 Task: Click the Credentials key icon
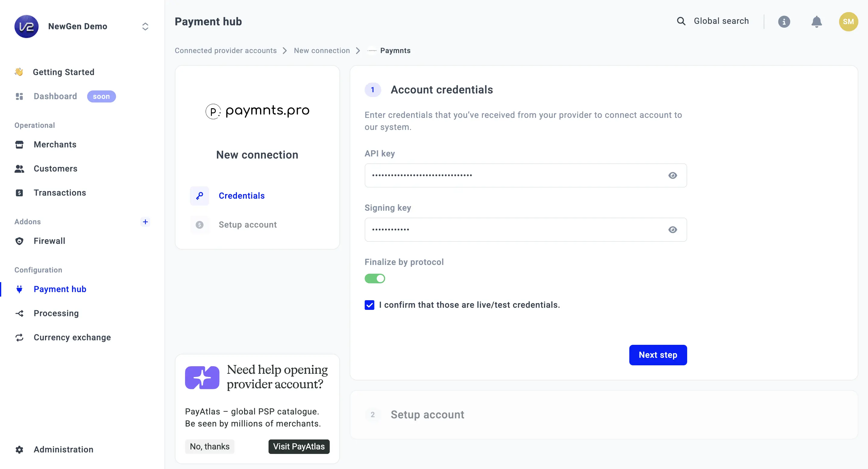click(200, 196)
